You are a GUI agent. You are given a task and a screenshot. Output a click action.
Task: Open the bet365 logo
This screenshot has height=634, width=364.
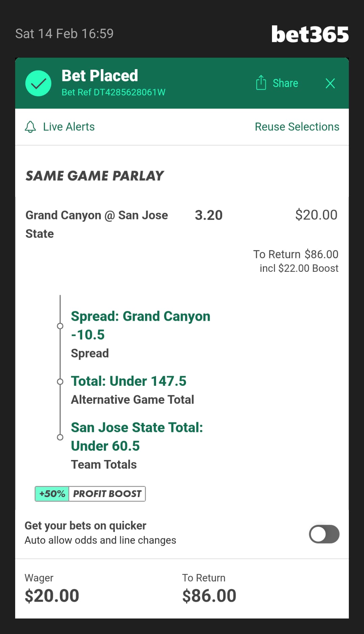coord(310,34)
